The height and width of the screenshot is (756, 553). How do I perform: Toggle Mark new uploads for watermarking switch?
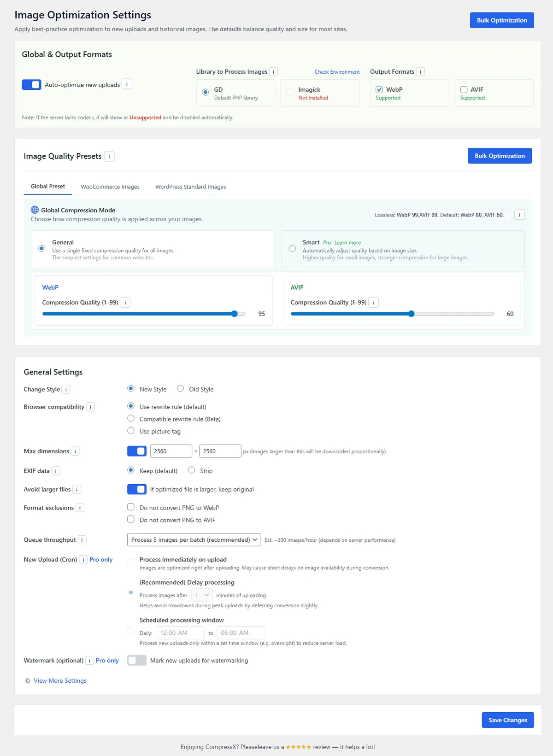tap(137, 660)
